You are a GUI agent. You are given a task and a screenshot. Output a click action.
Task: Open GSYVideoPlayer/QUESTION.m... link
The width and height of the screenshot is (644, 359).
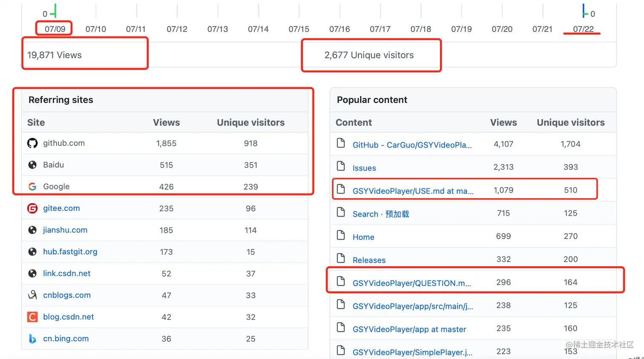(x=412, y=283)
